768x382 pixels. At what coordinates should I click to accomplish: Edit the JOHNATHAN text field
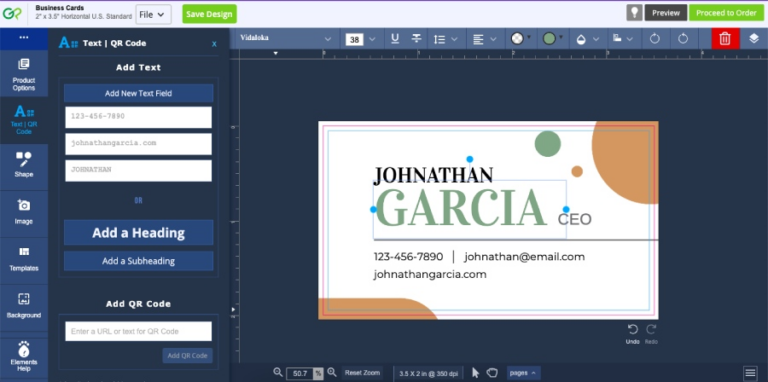[139, 170]
